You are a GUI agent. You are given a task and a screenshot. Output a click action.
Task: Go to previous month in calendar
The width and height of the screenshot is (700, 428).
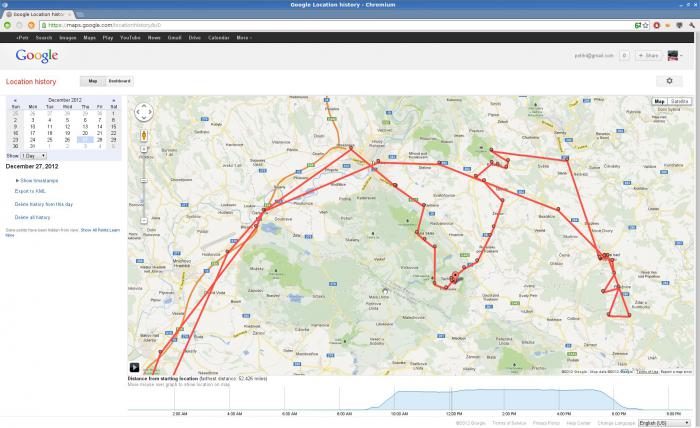pyautogui.click(x=15, y=100)
